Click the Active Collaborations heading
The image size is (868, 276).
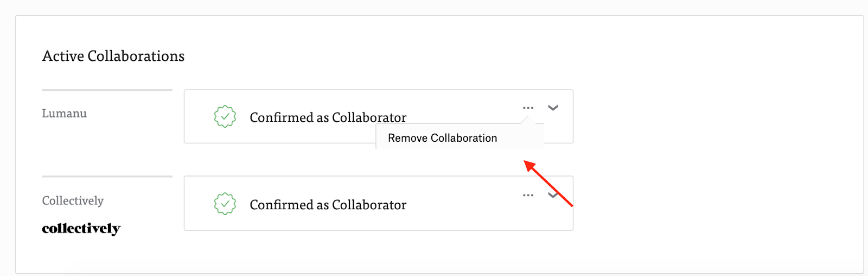113,56
